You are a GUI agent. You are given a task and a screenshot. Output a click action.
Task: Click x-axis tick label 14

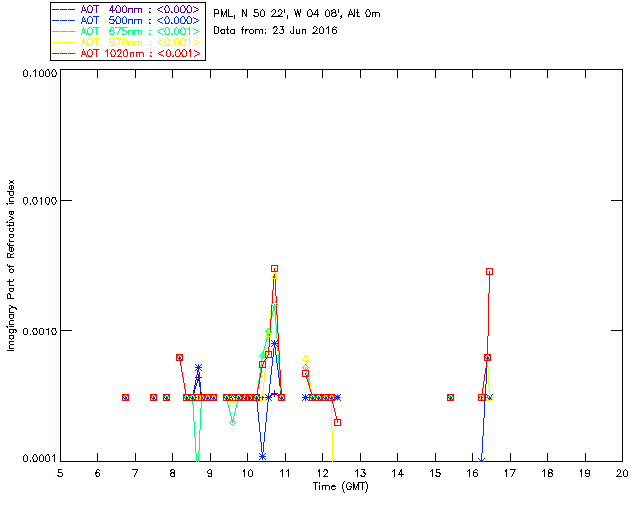coord(397,473)
